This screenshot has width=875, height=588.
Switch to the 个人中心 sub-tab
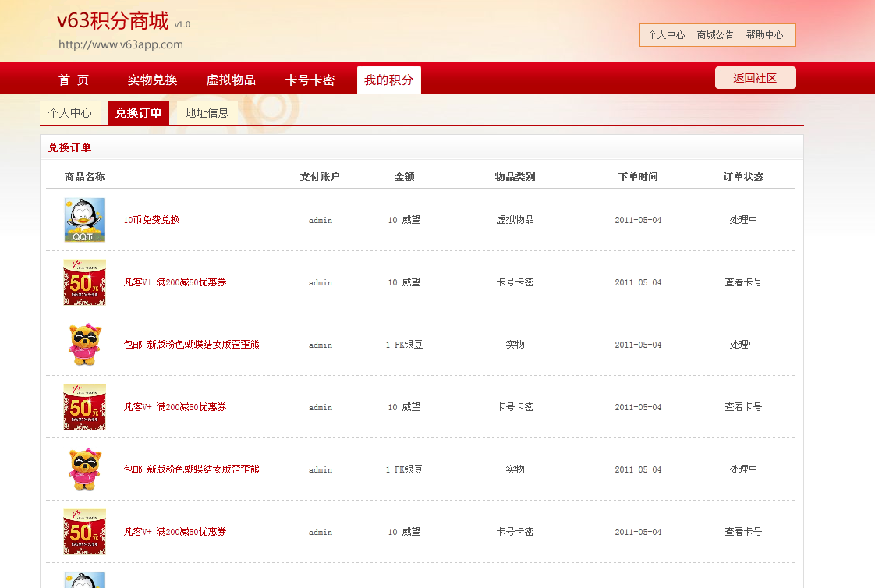[x=69, y=113]
